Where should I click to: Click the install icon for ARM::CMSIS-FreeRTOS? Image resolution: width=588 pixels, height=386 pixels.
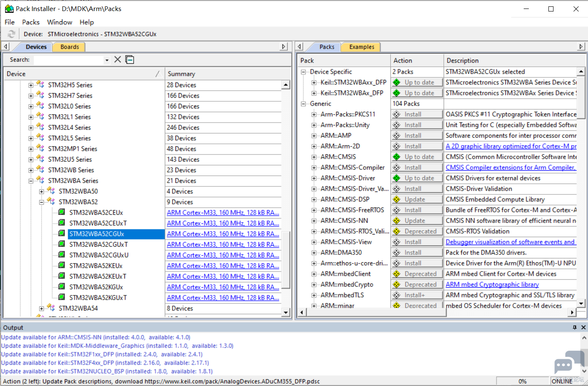click(x=397, y=210)
